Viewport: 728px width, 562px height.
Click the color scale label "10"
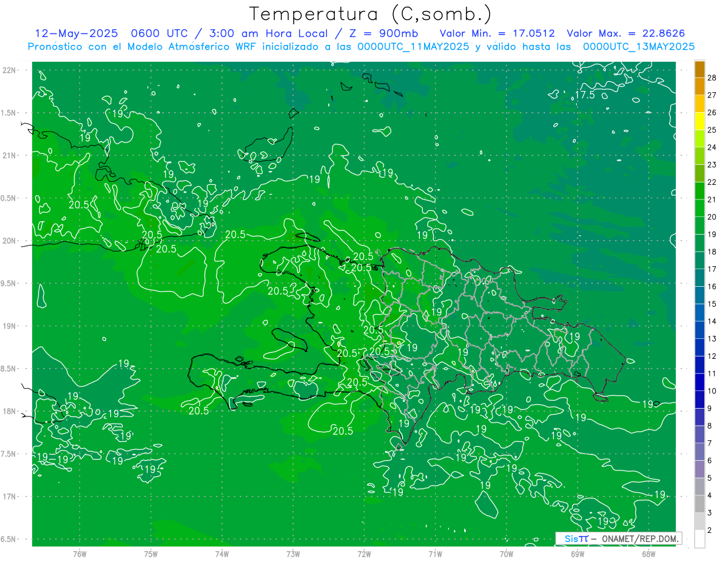712,391
